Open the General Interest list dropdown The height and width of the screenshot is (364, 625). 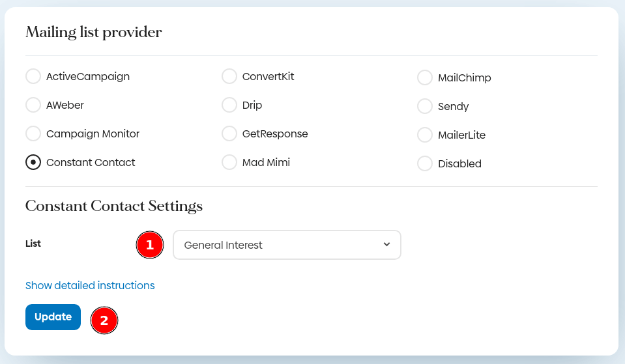tap(287, 245)
